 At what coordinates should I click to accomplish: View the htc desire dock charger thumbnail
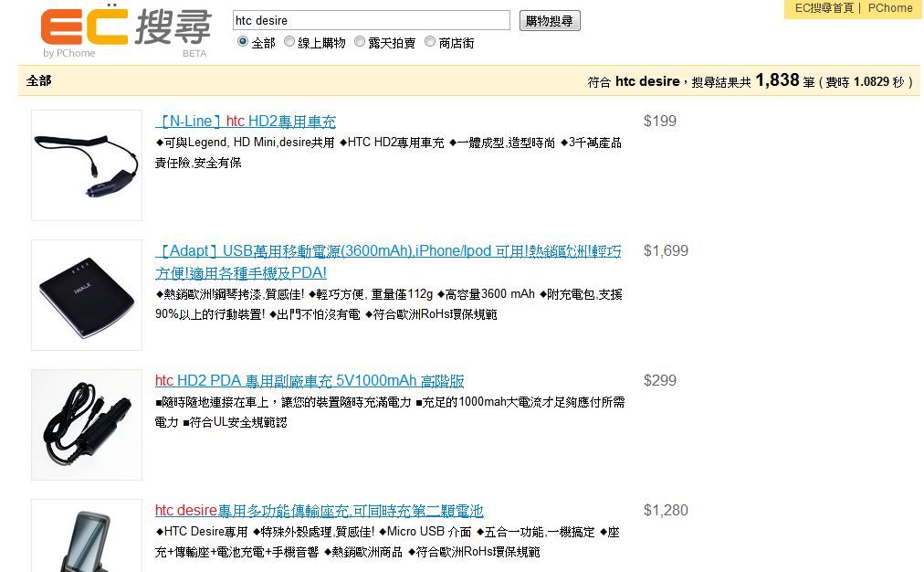(87, 535)
